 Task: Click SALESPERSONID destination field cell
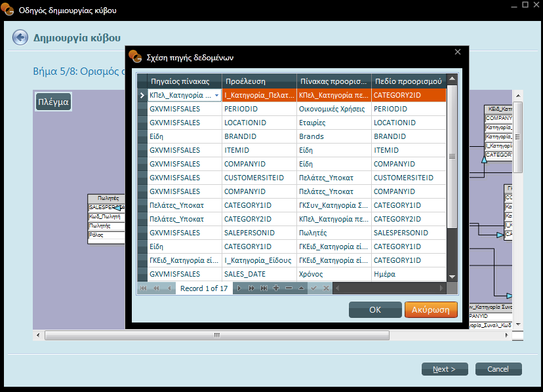pyautogui.click(x=409, y=233)
